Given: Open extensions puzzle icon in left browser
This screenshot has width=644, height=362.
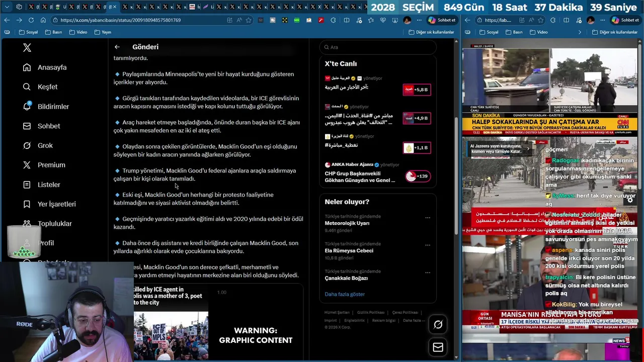Looking at the screenshot, I should (x=333, y=20).
